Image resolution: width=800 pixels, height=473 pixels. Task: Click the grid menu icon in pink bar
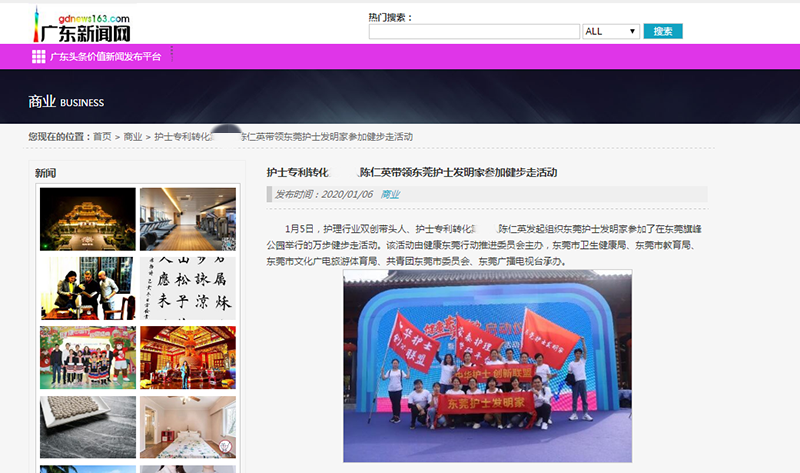pyautogui.click(x=38, y=57)
